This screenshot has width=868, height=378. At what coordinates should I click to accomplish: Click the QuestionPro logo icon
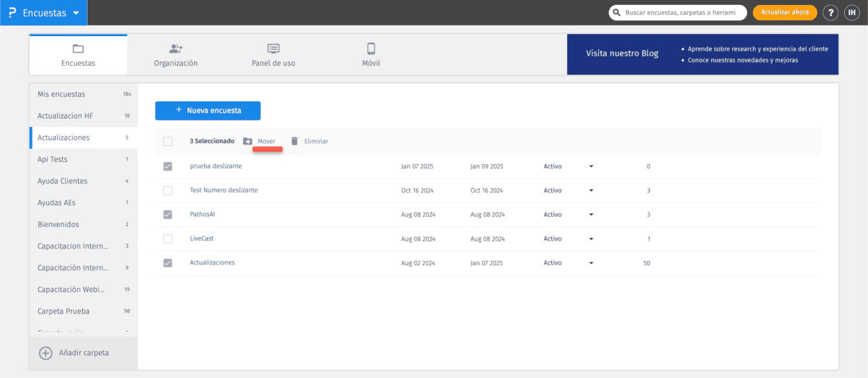pos(12,13)
